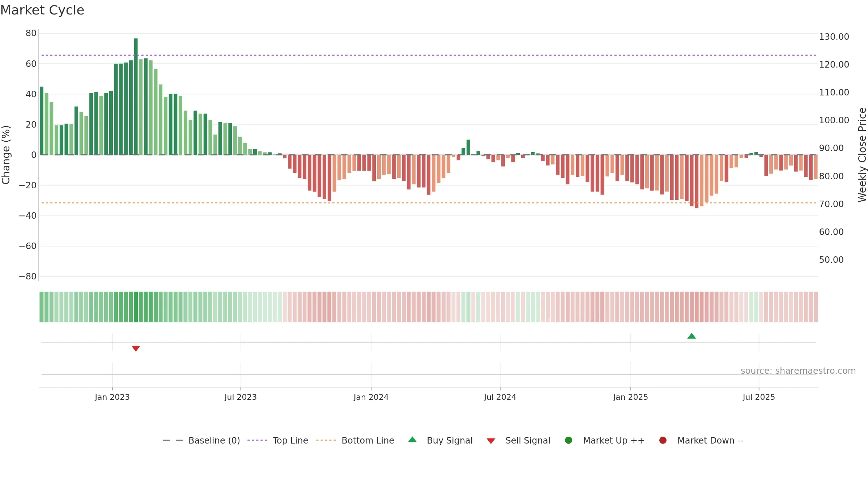The image size is (868, 488).
Task: Click the gray dashed Baseline legend swatch
Action: [173, 440]
